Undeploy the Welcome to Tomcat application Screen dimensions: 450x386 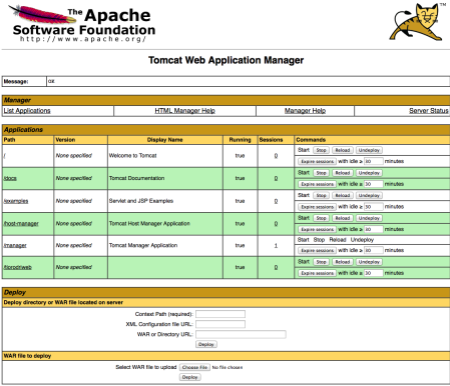click(x=369, y=150)
